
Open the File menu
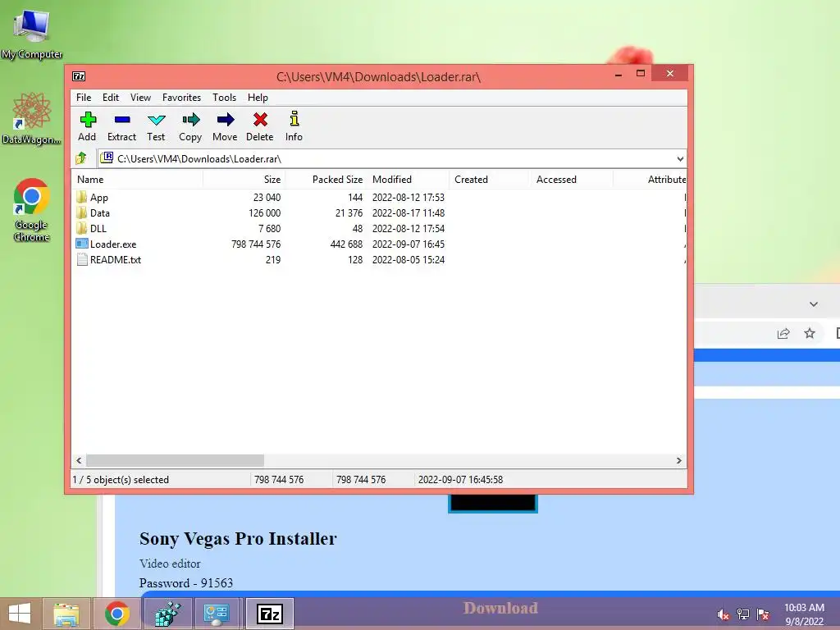[x=84, y=98]
